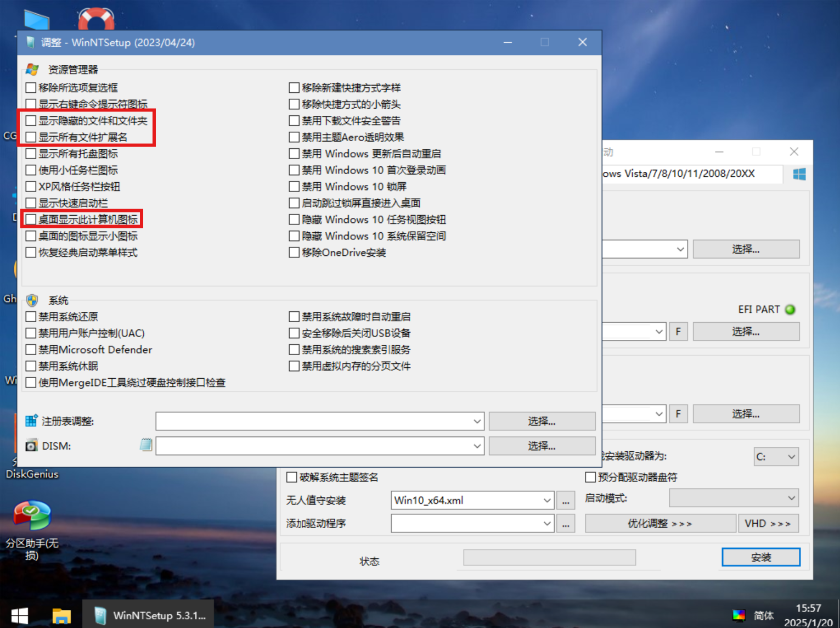The height and width of the screenshot is (628, 840).
Task: Expand the installation source dropdown in the back WinNTSetup window
Action: (680, 249)
